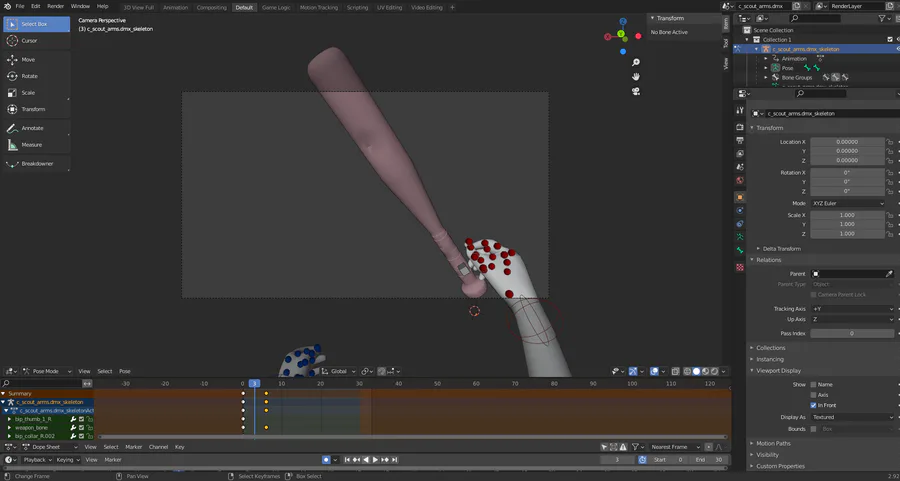Click the current frame marker 3
Screen dimensions: 900x481
click(x=254, y=383)
